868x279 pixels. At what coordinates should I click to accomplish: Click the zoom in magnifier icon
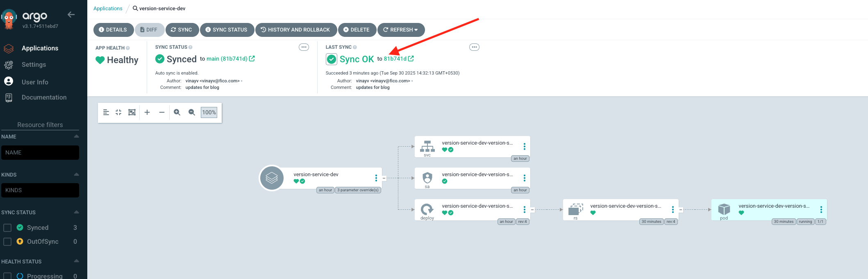coord(177,112)
